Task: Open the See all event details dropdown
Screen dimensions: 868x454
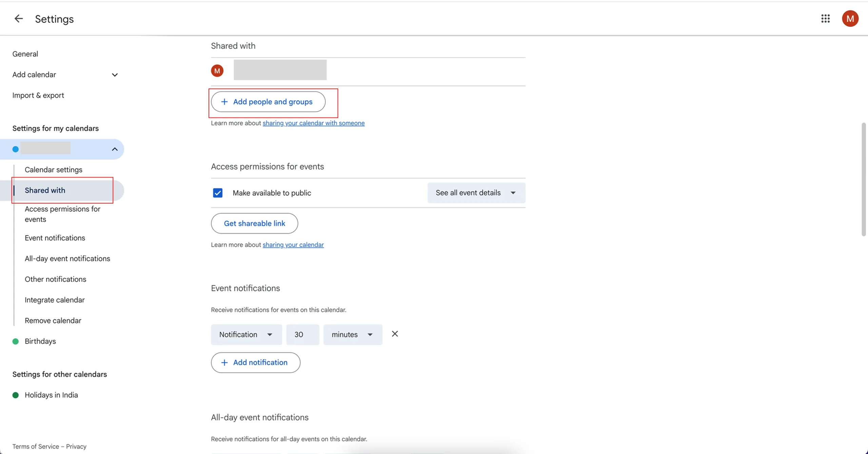Action: click(x=476, y=193)
